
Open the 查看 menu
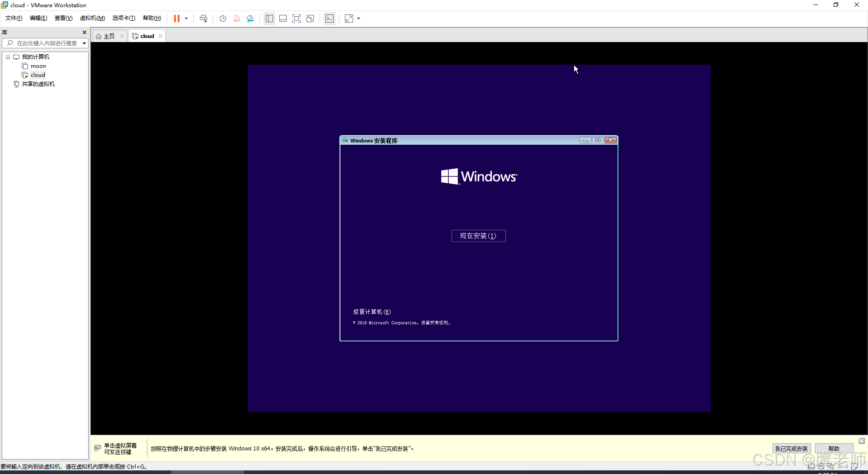point(63,18)
